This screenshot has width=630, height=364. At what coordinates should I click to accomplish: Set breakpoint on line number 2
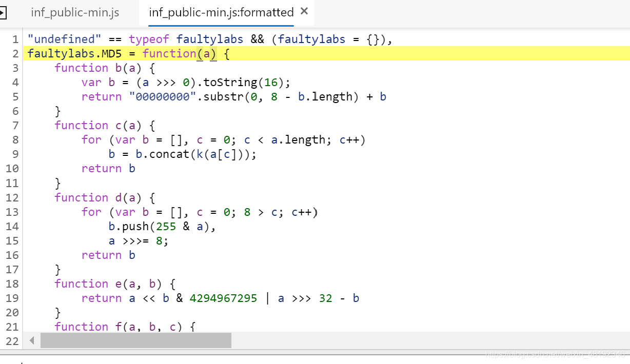coord(15,53)
